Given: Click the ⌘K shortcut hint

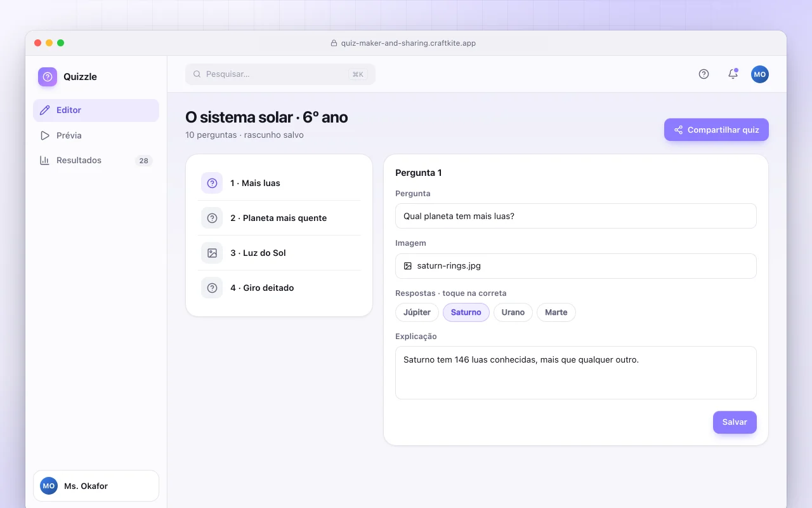Looking at the screenshot, I should pos(358,74).
